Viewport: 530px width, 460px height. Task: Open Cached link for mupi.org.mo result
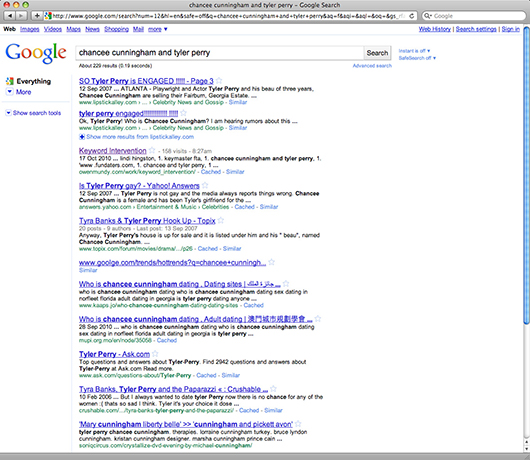[167, 340]
